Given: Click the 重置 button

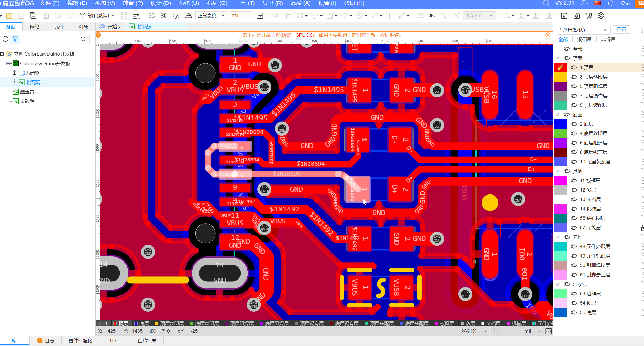Looking at the screenshot, I should 621,30.
